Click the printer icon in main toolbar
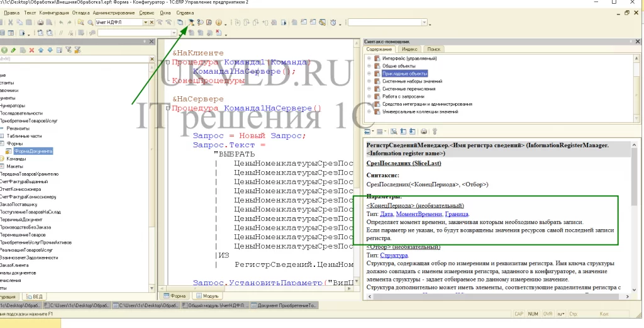 40,23
